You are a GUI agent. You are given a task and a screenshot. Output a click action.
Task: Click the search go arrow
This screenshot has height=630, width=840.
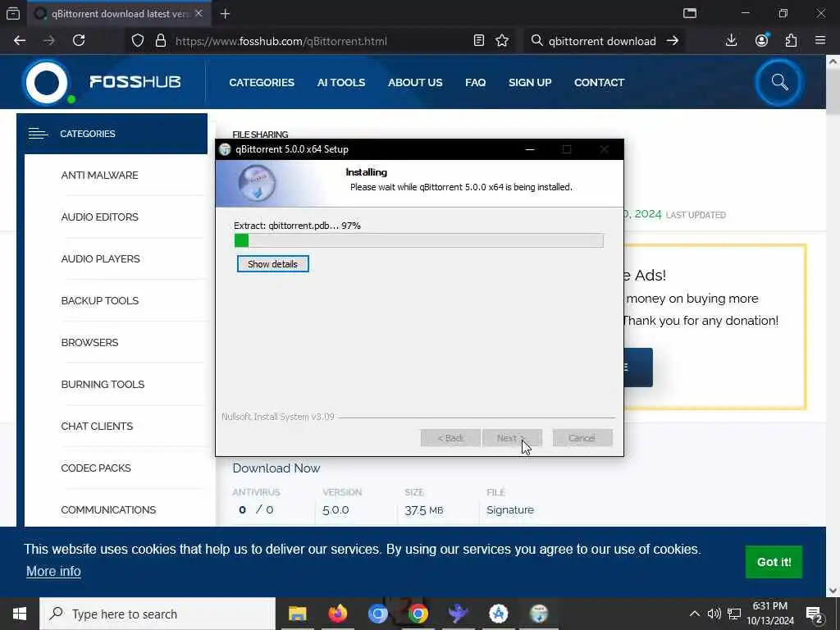coord(673,41)
